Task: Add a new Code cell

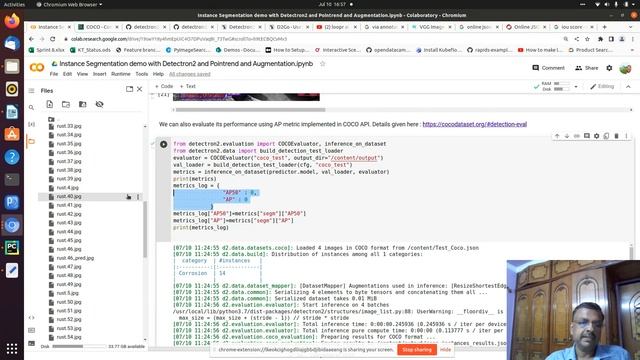Action: pyautogui.click(x=164, y=87)
